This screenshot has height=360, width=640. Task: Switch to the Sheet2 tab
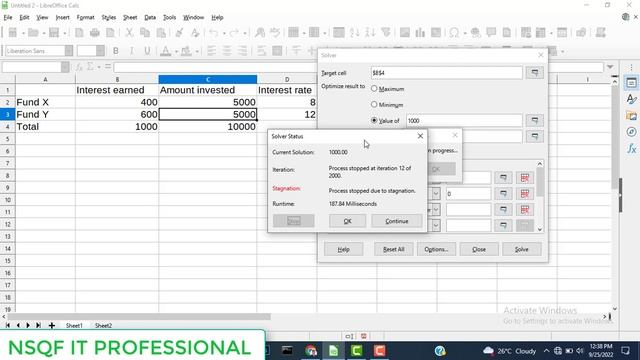(x=103, y=325)
